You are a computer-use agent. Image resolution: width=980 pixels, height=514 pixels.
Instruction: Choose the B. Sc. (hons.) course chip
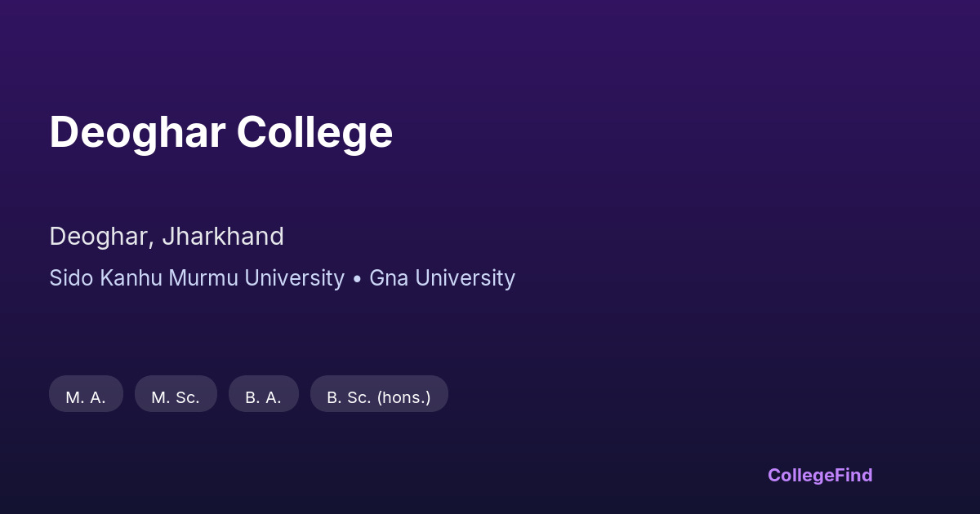click(x=379, y=397)
